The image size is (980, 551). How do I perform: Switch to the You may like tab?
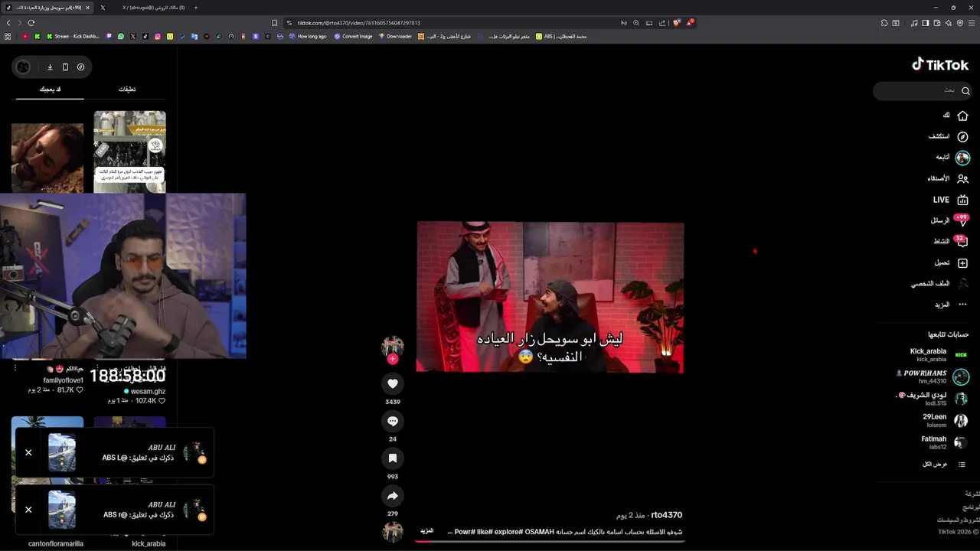point(51,90)
